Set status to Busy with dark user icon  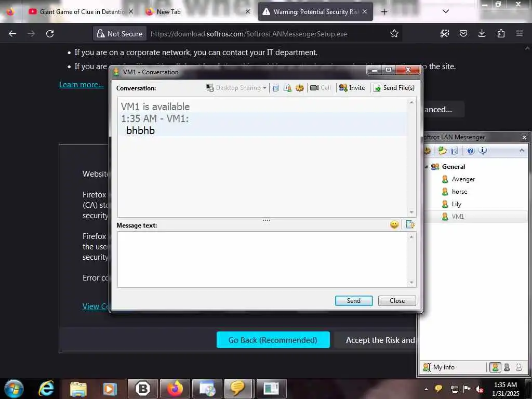click(x=507, y=367)
